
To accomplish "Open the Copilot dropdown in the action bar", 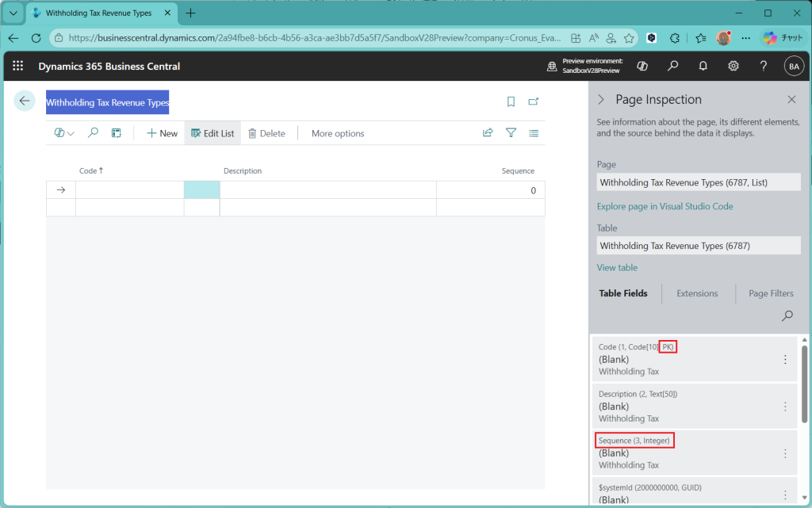I will pyautogui.click(x=63, y=133).
